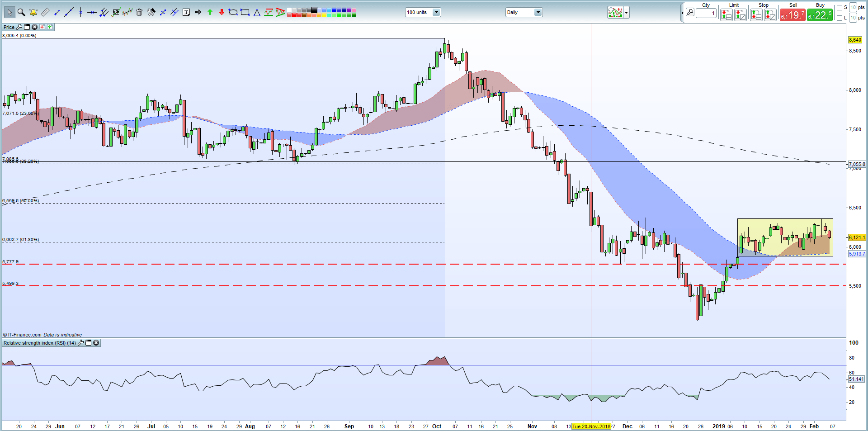Select the arrow cursor tool
This screenshot has height=431, width=868.
pyautogui.click(x=9, y=12)
